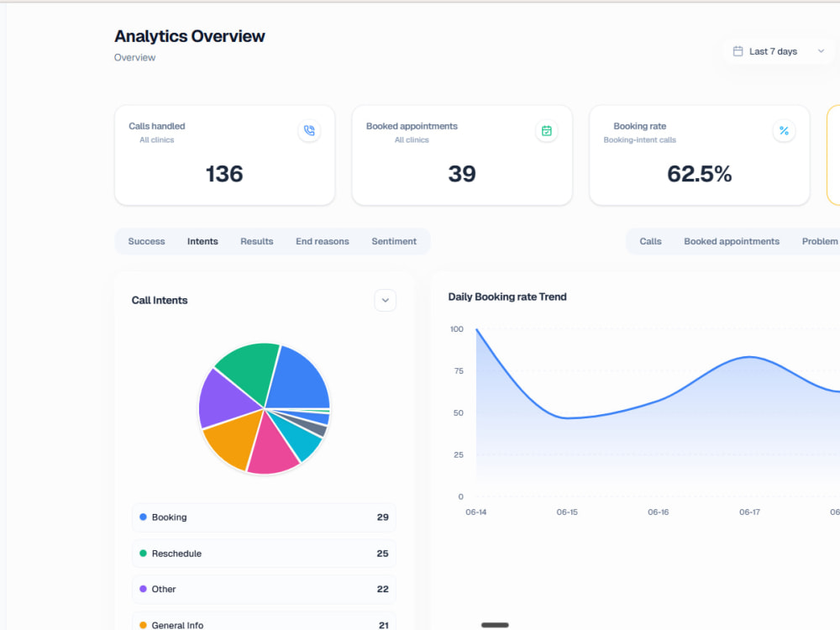This screenshot has height=630, width=840.
Task: Select the Sentiment tab
Action: point(394,242)
